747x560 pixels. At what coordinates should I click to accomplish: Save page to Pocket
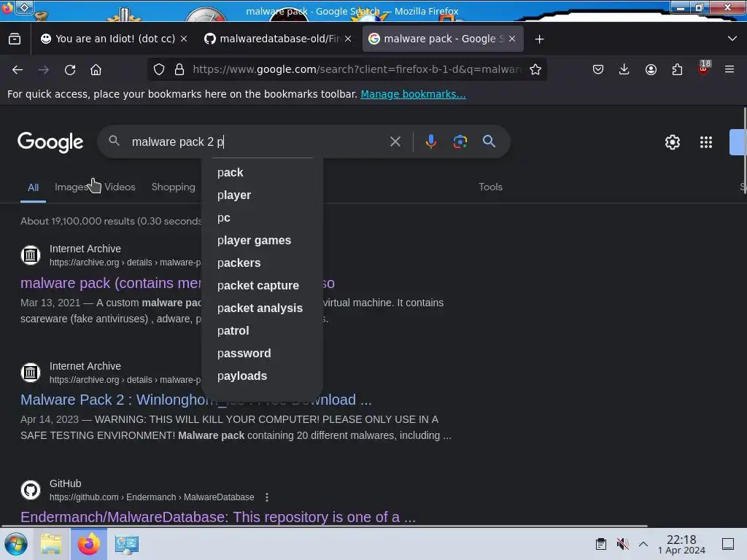pos(598,69)
